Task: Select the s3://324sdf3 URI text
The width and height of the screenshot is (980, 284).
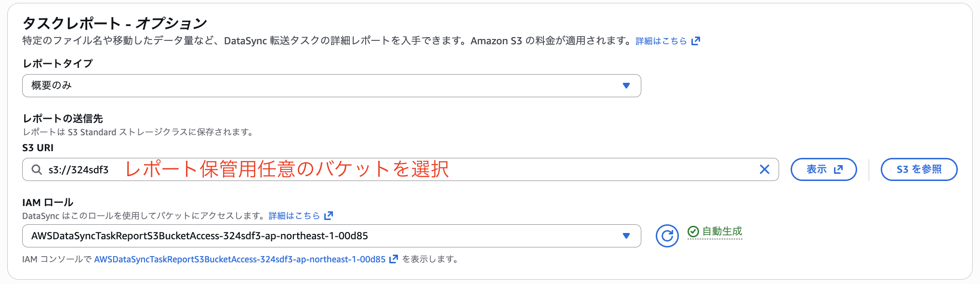Action: coord(79,169)
